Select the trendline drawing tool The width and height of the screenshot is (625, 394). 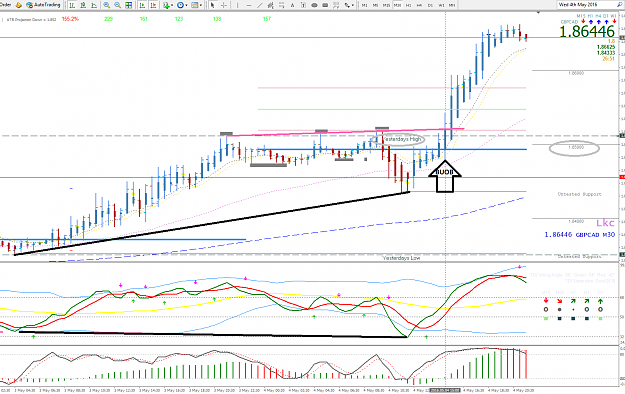(259, 5)
